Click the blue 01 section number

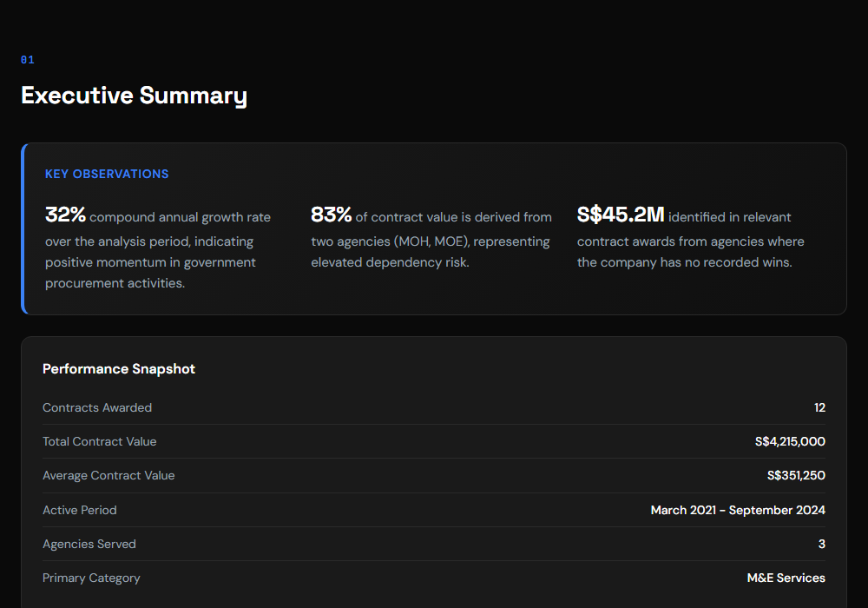pyautogui.click(x=28, y=60)
